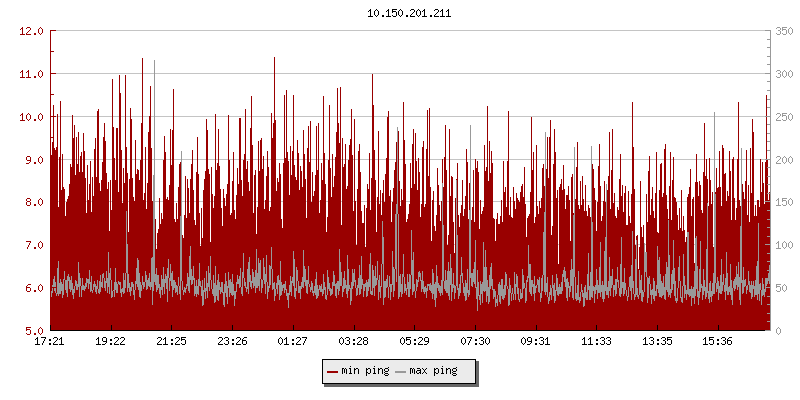
Task: Select the 15:36 time marker
Action: coord(718,341)
